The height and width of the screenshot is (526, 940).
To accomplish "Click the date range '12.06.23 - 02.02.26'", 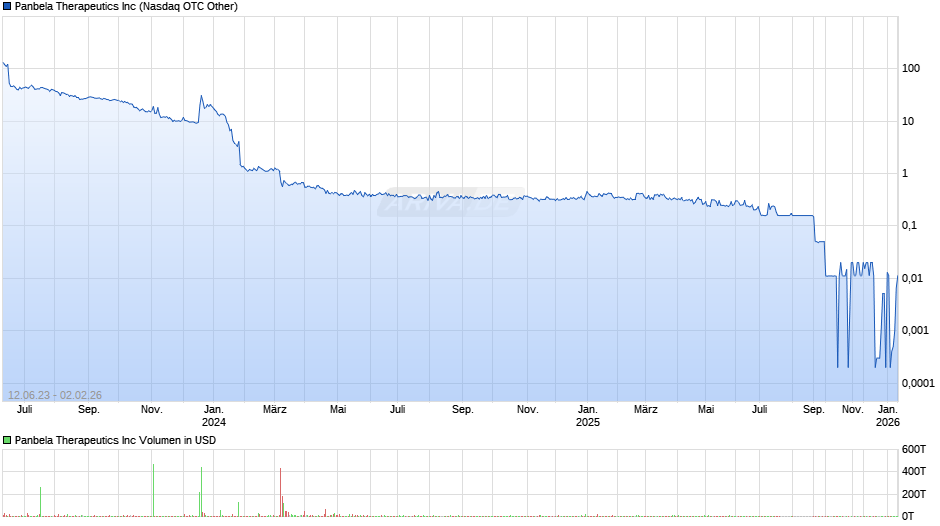I will [x=55, y=395].
